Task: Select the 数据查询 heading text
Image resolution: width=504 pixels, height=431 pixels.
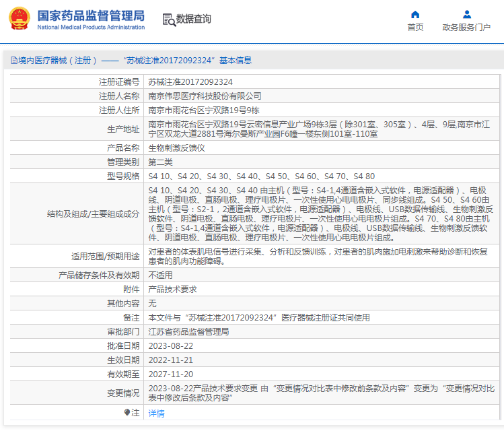Action: click(x=194, y=20)
